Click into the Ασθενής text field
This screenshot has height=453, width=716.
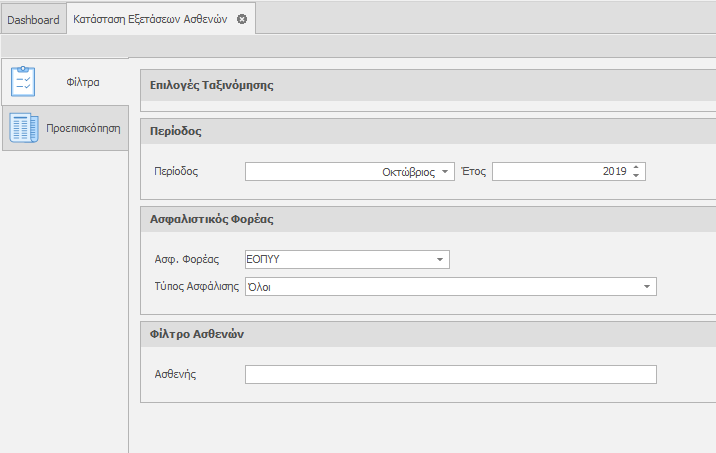tap(450, 374)
